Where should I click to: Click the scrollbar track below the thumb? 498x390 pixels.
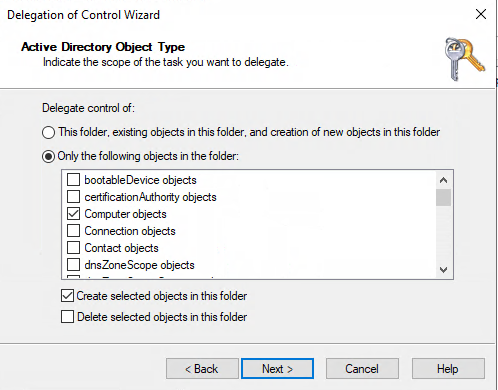tap(443, 234)
